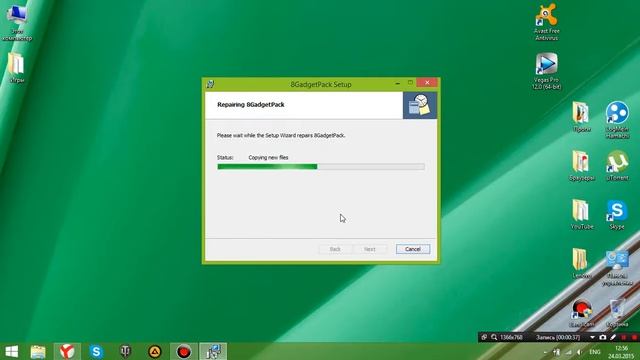Select the Проги folder on desktop
The image size is (640, 360).
(x=581, y=117)
